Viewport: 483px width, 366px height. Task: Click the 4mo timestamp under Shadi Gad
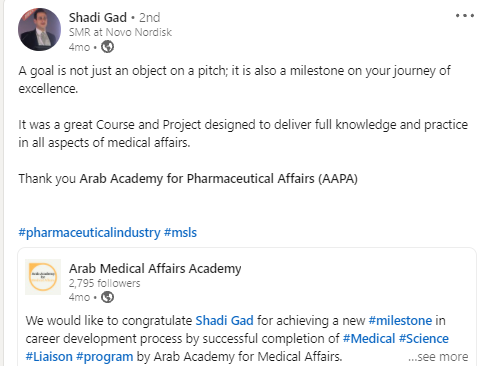pyautogui.click(x=79, y=47)
